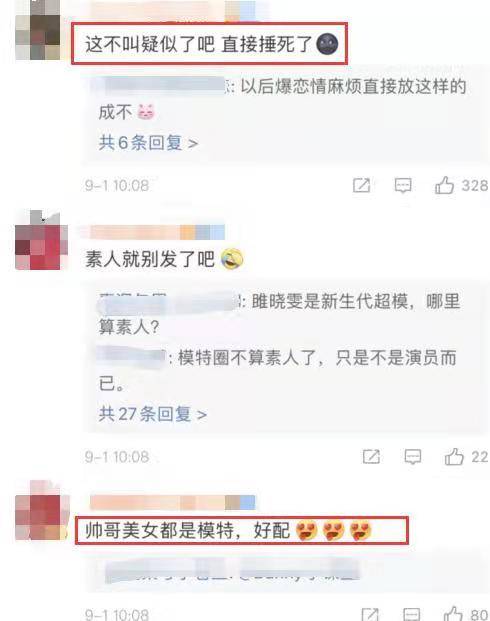Expand 共27条回复 replies
The image size is (490, 621).
[x=153, y=414]
